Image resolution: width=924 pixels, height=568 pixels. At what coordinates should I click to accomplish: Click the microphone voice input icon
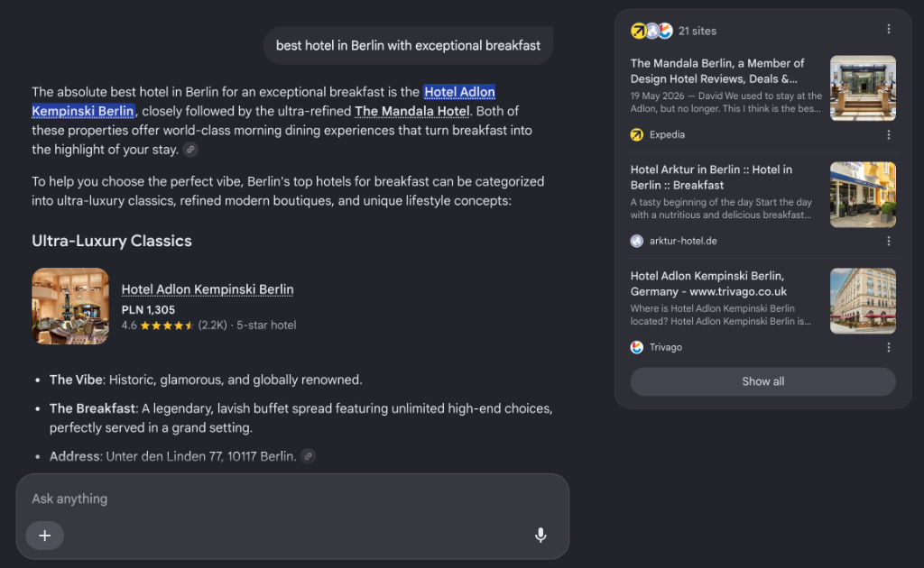pyautogui.click(x=541, y=535)
